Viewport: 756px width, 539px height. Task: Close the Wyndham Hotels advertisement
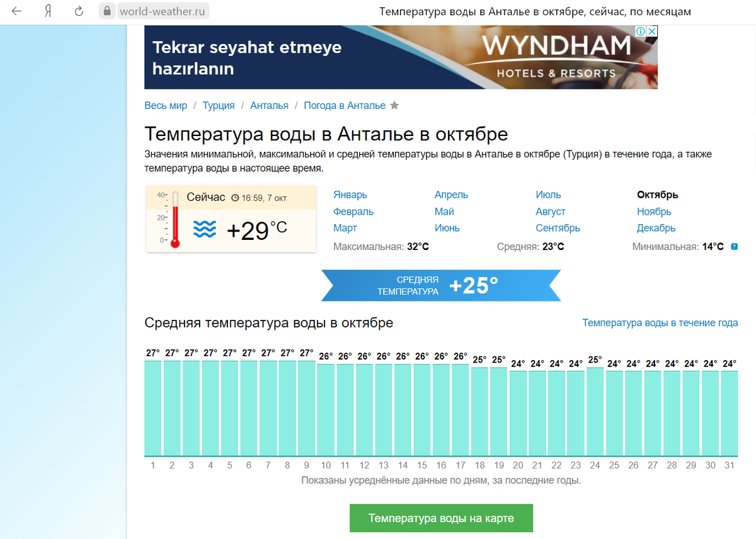click(653, 30)
